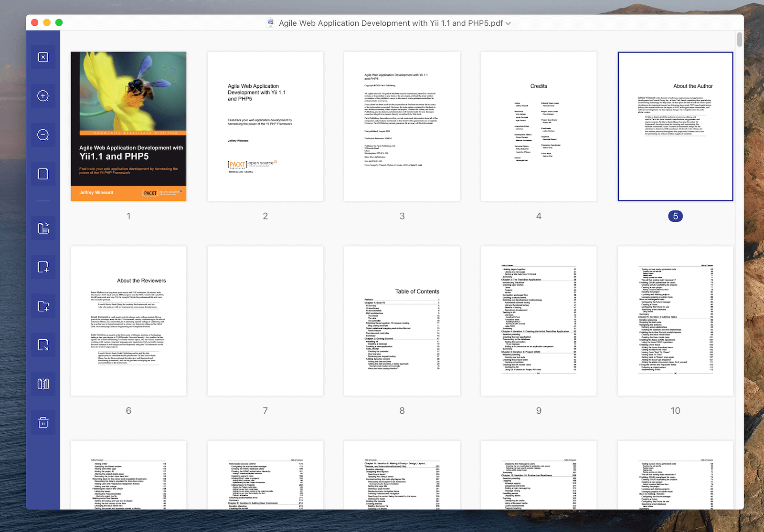
Task: Click page number label 10
Action: (x=675, y=411)
